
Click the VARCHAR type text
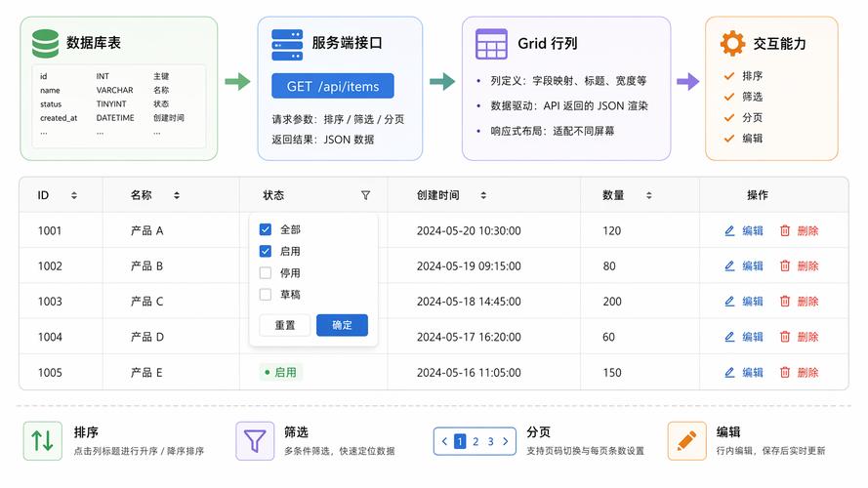tap(114, 90)
